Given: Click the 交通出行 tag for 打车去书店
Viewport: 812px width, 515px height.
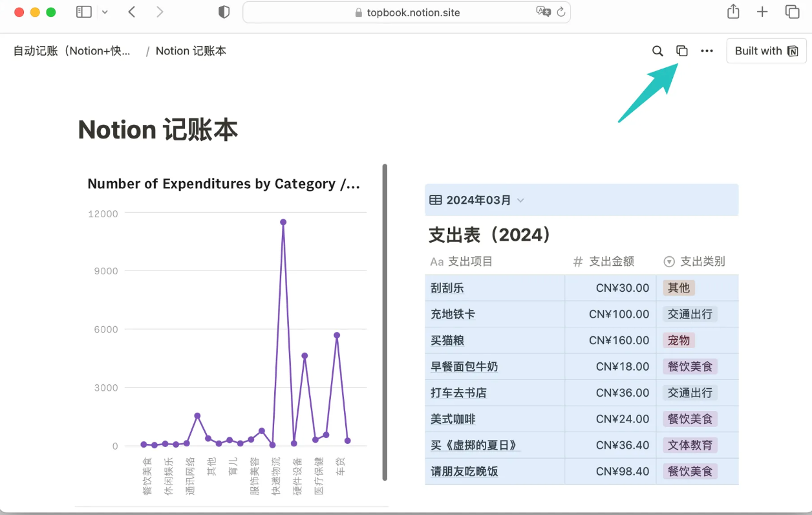Looking at the screenshot, I should [x=690, y=393].
